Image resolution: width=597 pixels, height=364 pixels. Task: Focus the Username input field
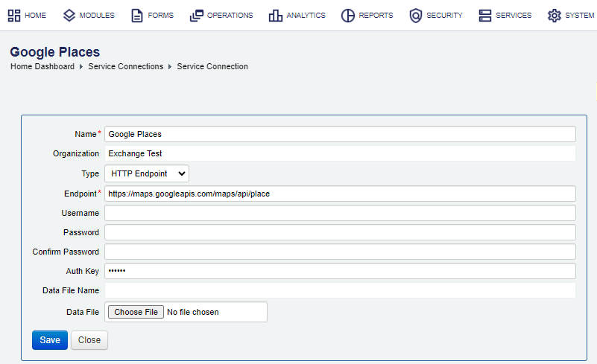340,213
